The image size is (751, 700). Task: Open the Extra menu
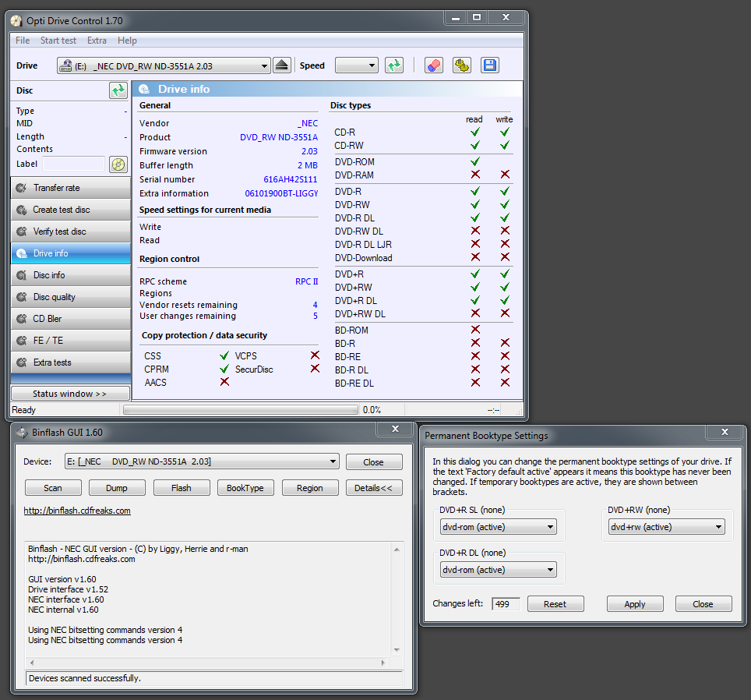point(97,41)
